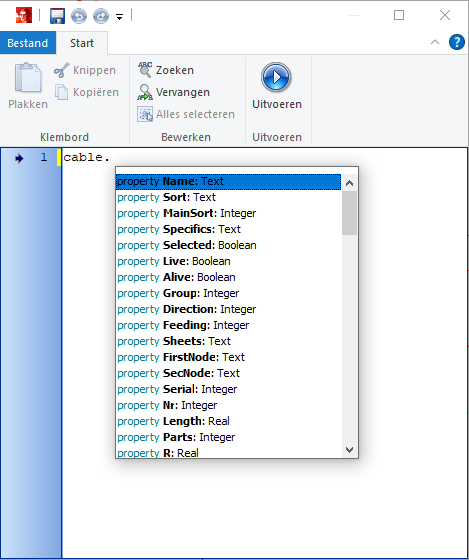
Task: Select 'property Sort: Text' suggestion
Action: click(x=228, y=198)
